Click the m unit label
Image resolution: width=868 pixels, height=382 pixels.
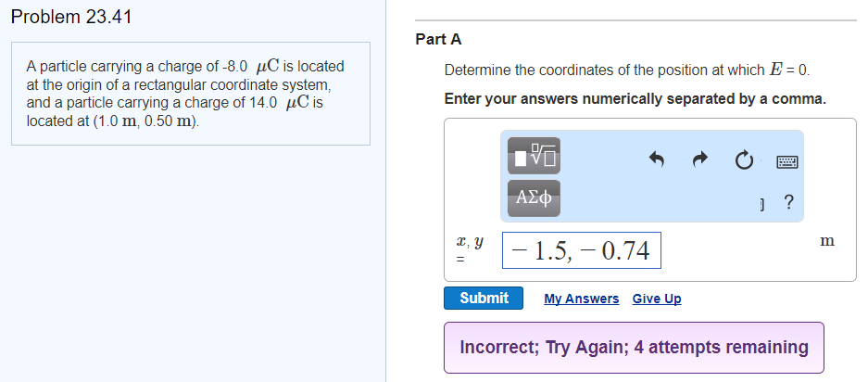click(827, 241)
